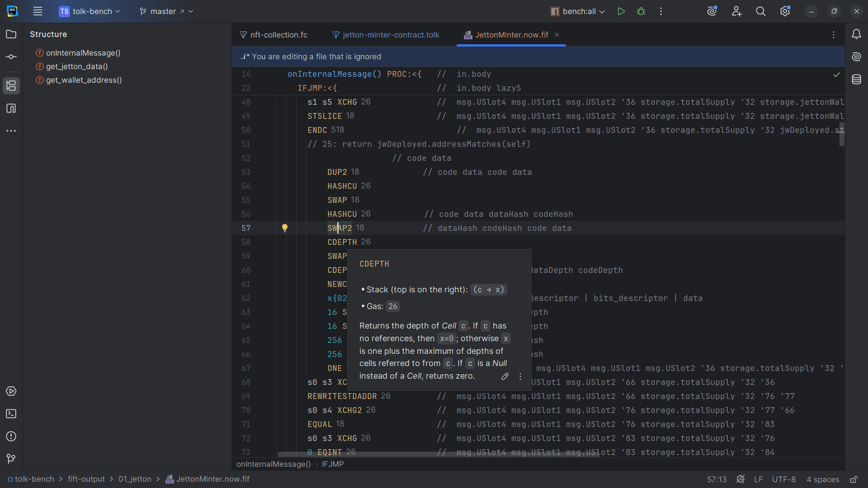Viewport: 868px width, 488px height.
Task: Open the Problems tool window
Action: point(11,436)
